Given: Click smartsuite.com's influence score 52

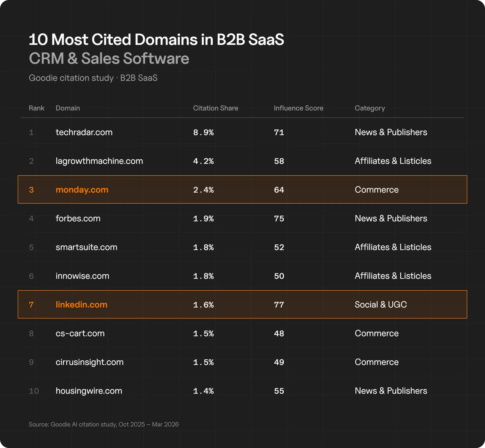Looking at the screenshot, I should (x=279, y=247).
